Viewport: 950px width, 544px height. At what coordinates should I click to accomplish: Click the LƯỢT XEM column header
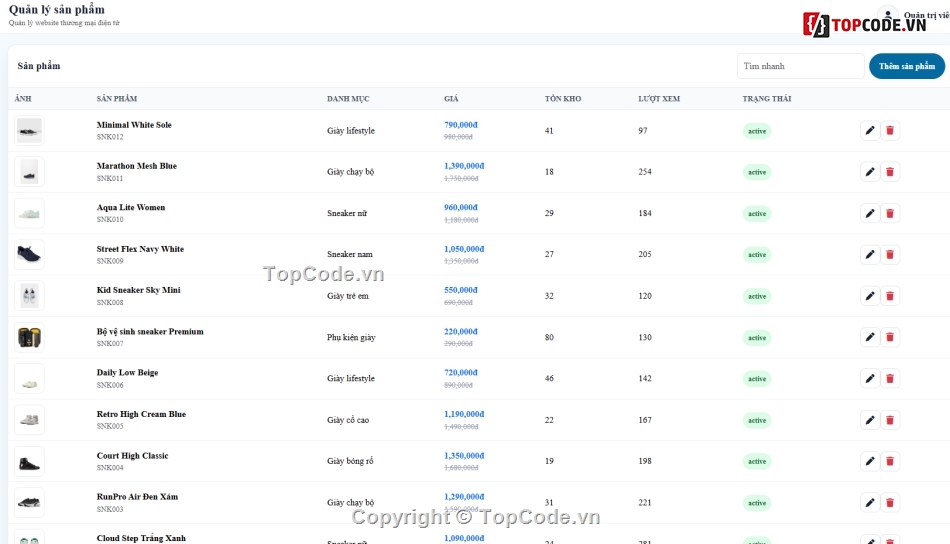[x=659, y=99]
